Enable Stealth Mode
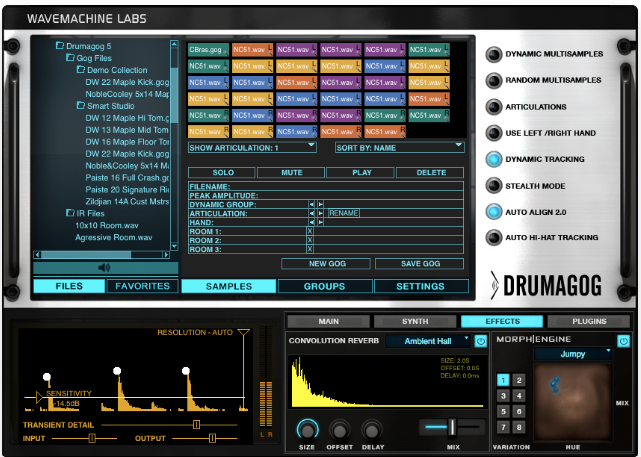 [494, 186]
